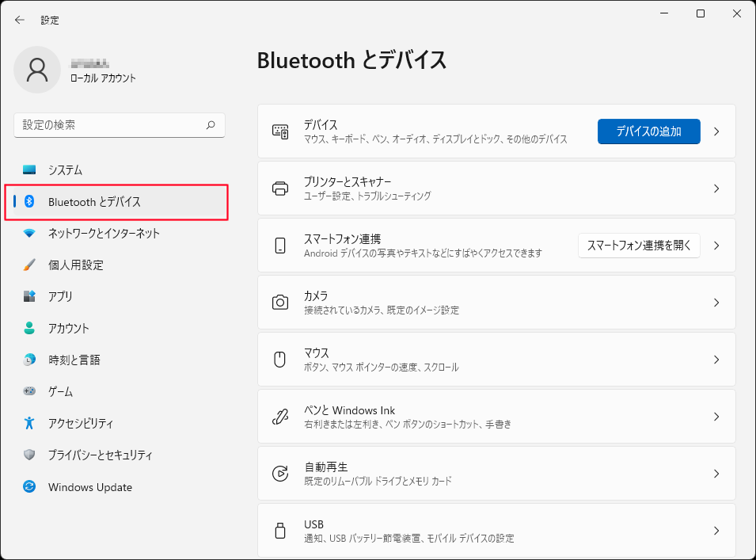Screen dimensions: 756x560
Task: Expand プリンターとスキャナー row chevron
Action: click(716, 188)
